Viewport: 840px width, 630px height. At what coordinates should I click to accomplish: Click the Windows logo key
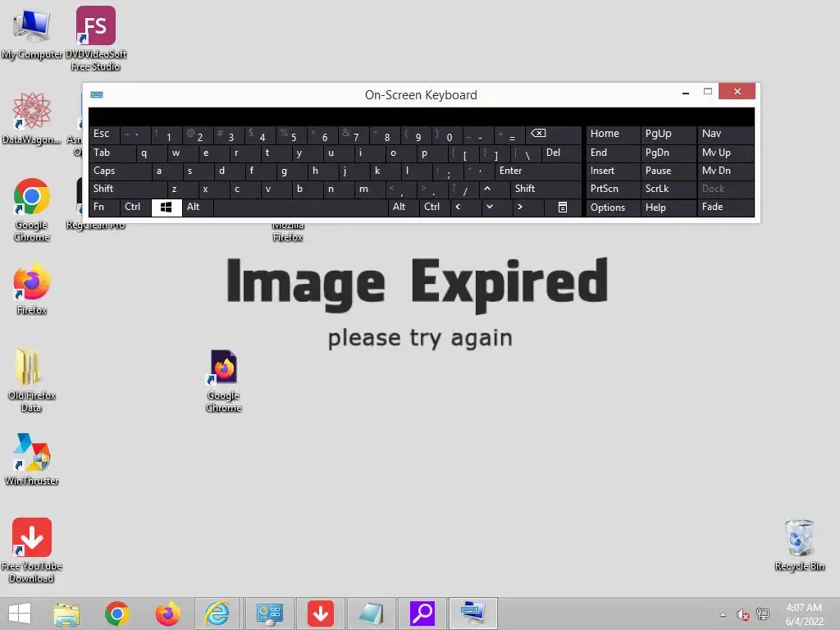click(x=167, y=208)
